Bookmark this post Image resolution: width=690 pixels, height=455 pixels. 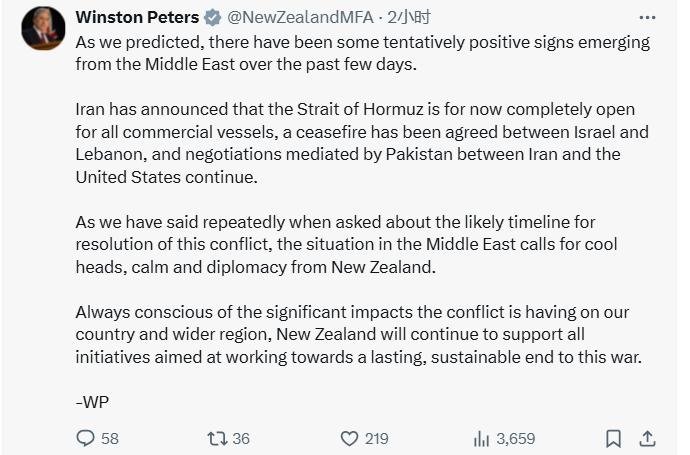click(614, 438)
